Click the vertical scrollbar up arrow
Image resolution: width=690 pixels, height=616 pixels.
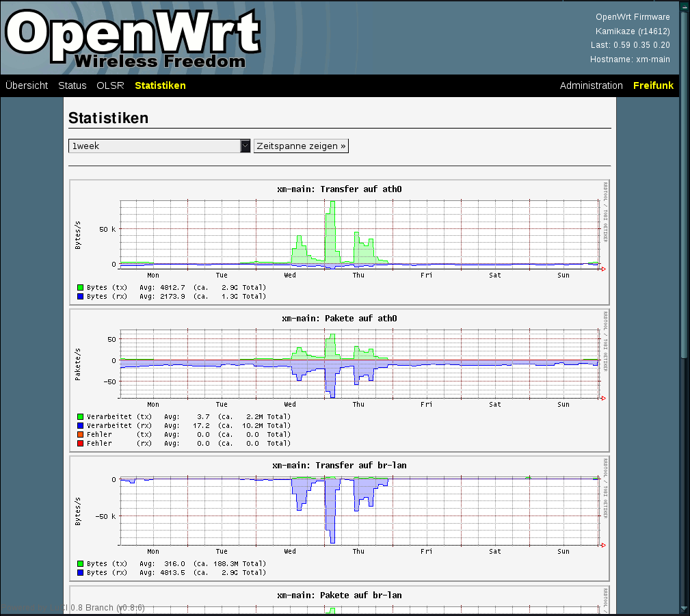click(685, 5)
